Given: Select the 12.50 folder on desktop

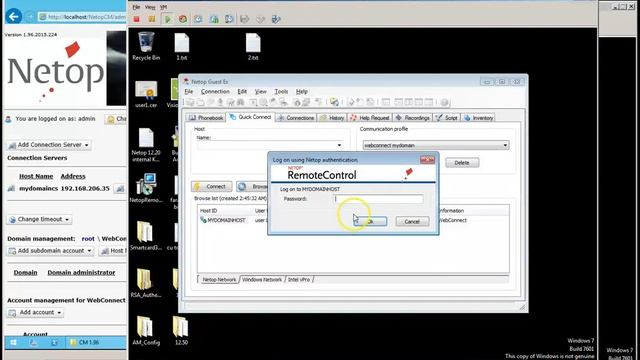Looking at the screenshot, I should coord(181,331).
